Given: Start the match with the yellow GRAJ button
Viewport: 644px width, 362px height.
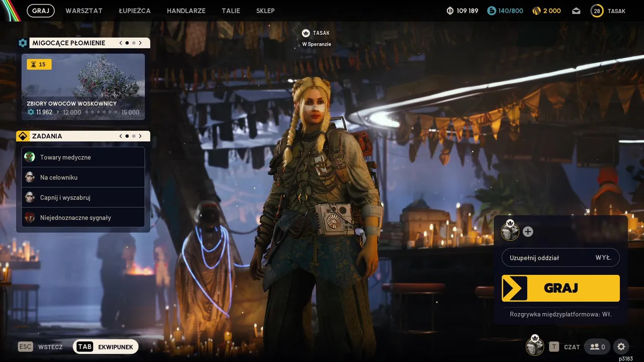Looking at the screenshot, I should point(560,288).
